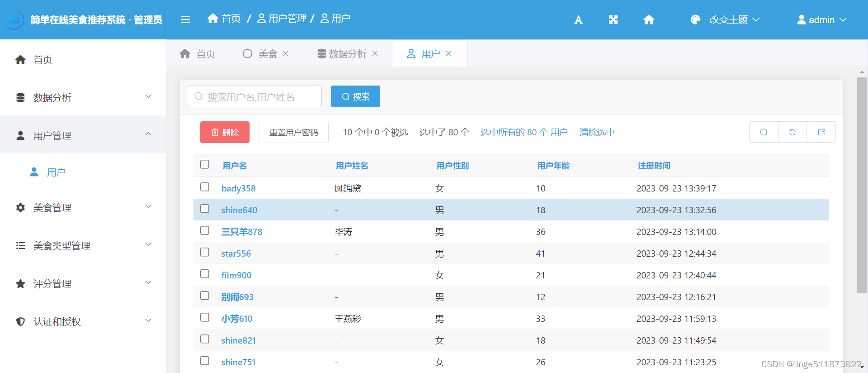Viewport: 868px width, 373px height.
Task: Click the vertical scrollbar thumb
Action: click(862, 186)
